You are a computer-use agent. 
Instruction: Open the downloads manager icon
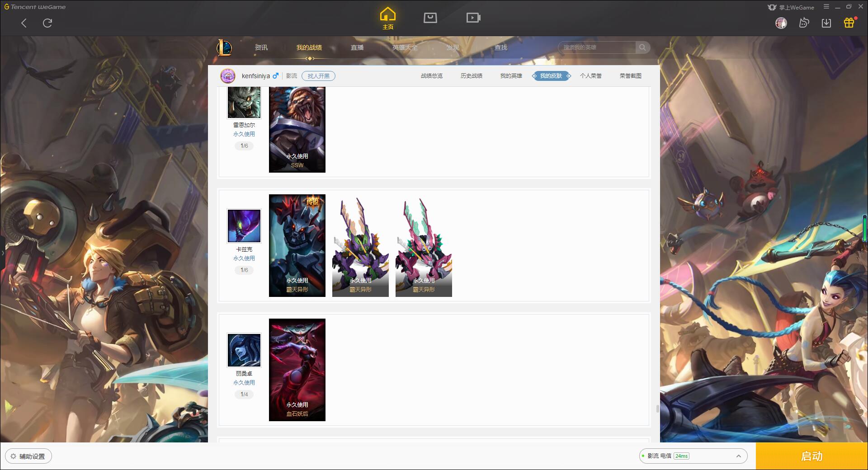tap(826, 23)
